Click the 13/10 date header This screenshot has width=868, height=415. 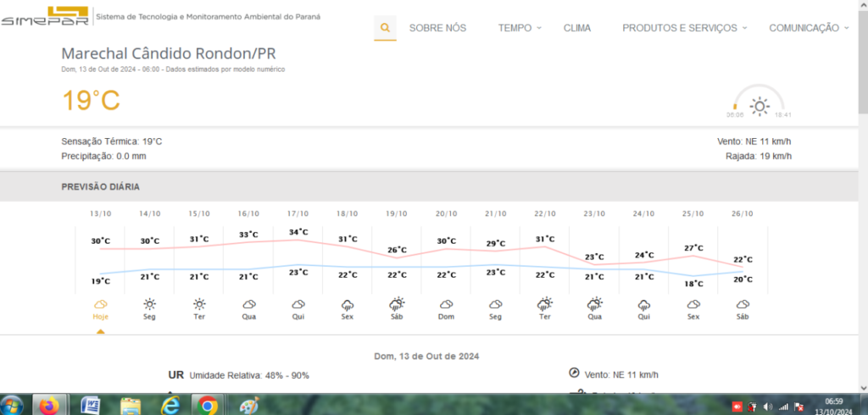tap(100, 213)
